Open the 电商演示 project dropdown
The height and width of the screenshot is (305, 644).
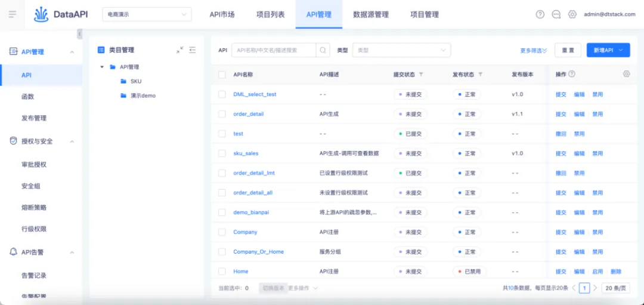pyautogui.click(x=147, y=14)
